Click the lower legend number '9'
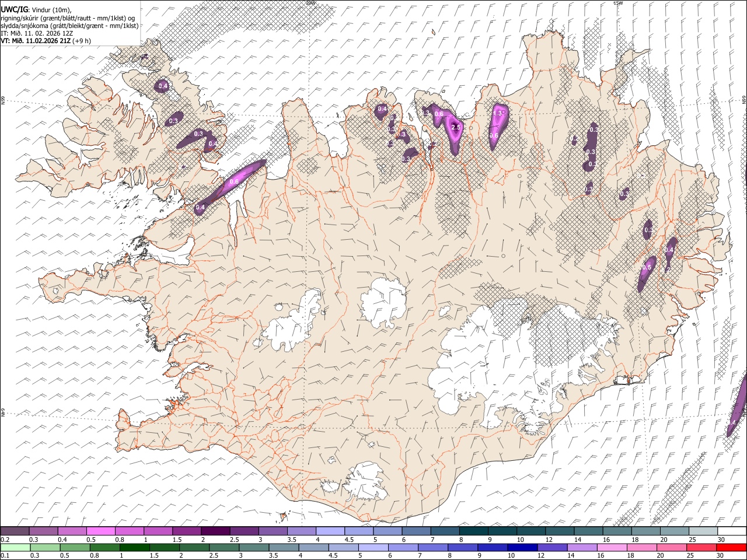 click(481, 555)
